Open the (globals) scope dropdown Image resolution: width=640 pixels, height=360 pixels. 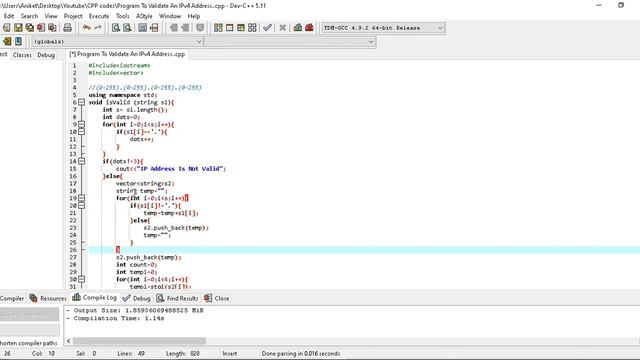click(117, 42)
